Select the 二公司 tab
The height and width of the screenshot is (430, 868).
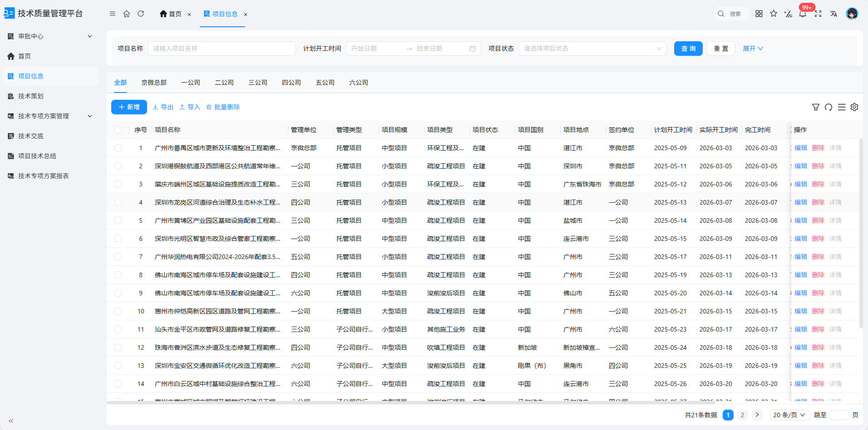[x=224, y=83]
